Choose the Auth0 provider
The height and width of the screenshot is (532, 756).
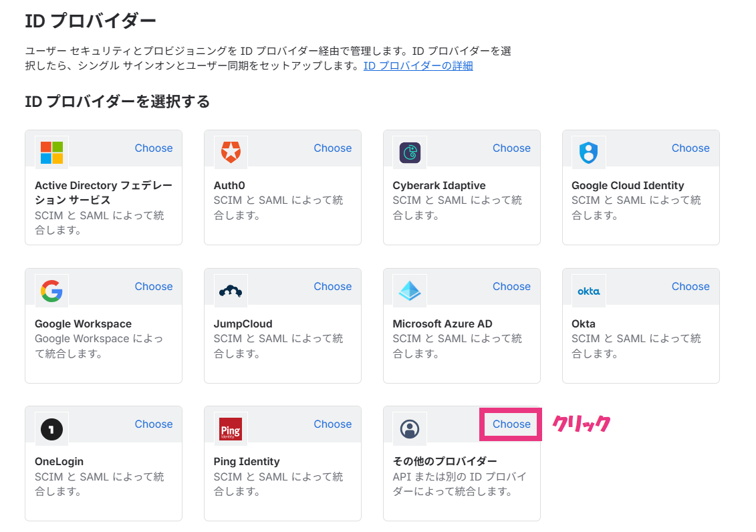point(333,148)
